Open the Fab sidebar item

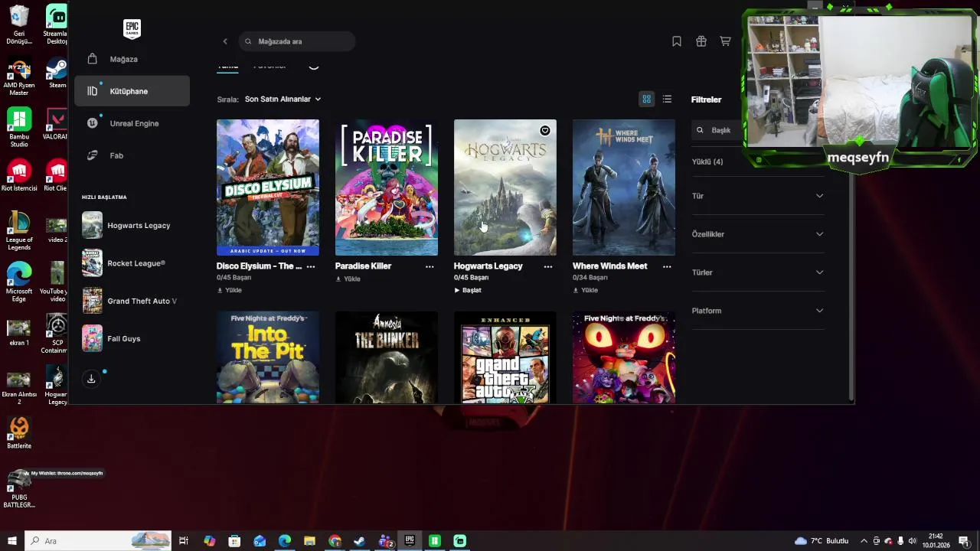tap(132, 155)
